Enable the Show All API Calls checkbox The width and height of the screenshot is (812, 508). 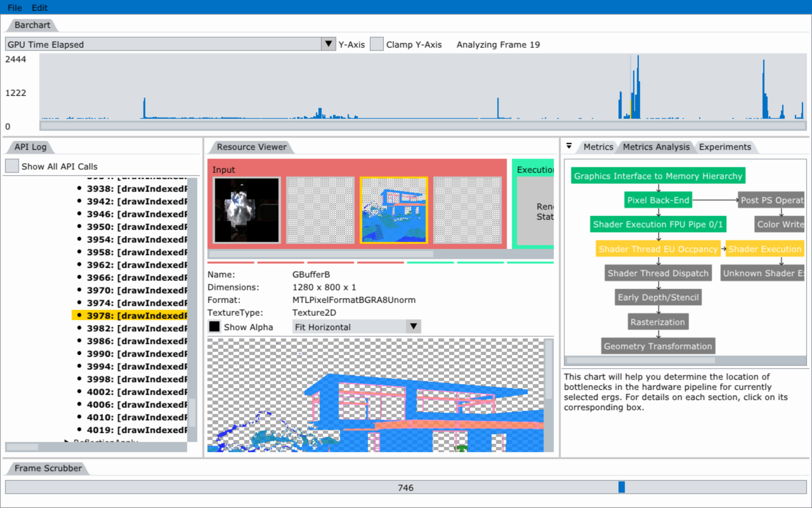(12, 166)
